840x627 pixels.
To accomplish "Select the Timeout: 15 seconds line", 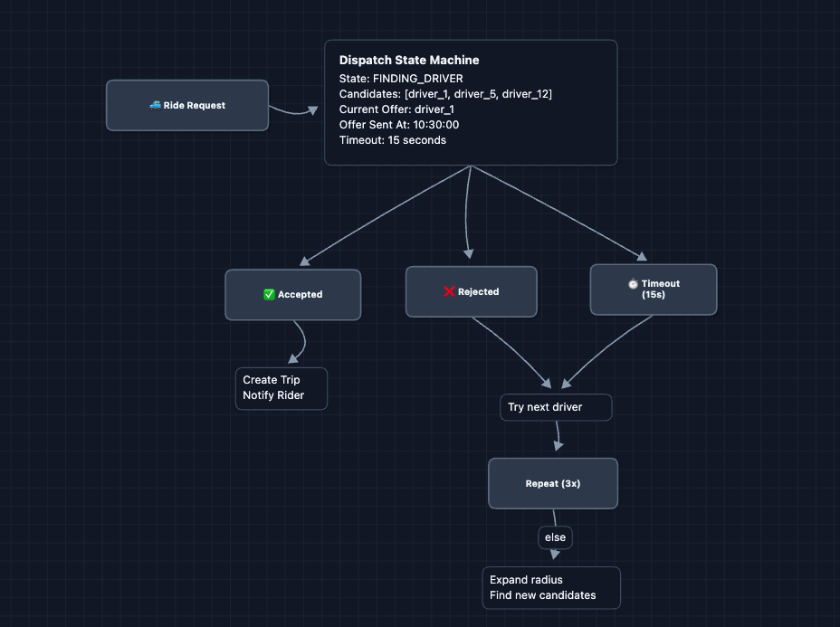I will [393, 140].
